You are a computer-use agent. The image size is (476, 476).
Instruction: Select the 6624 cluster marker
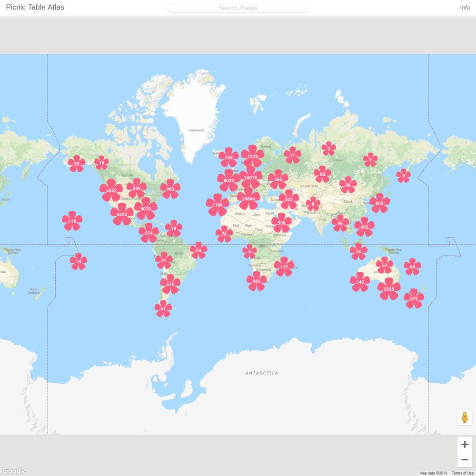point(122,214)
